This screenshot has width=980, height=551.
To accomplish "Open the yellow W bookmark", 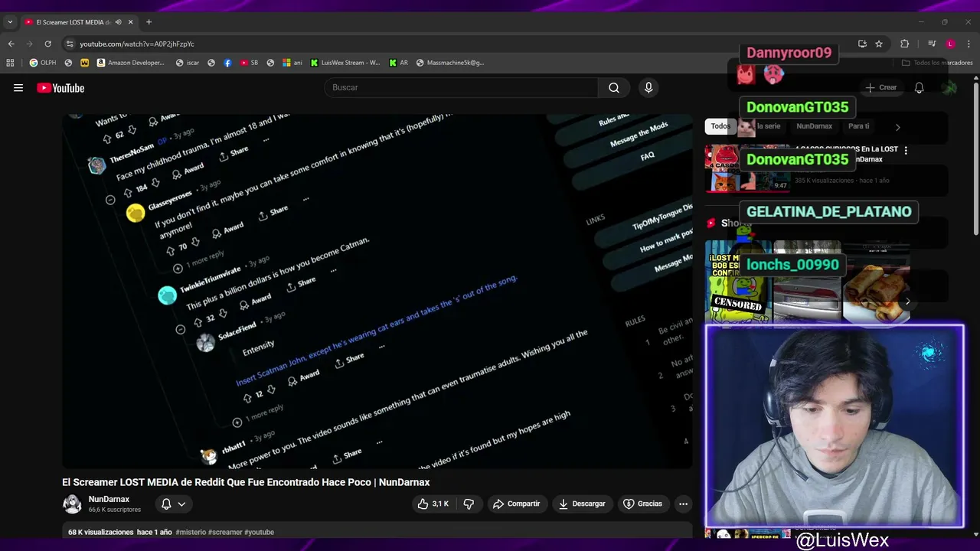I will pos(84,63).
